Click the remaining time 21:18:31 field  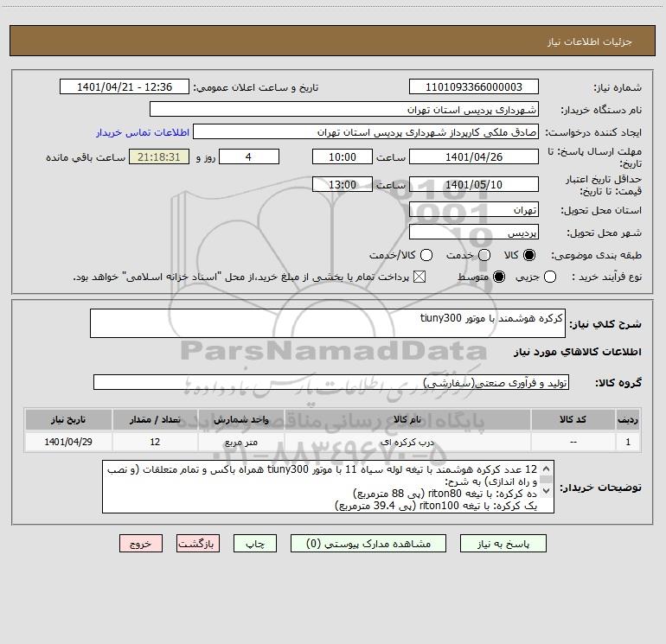(159, 156)
